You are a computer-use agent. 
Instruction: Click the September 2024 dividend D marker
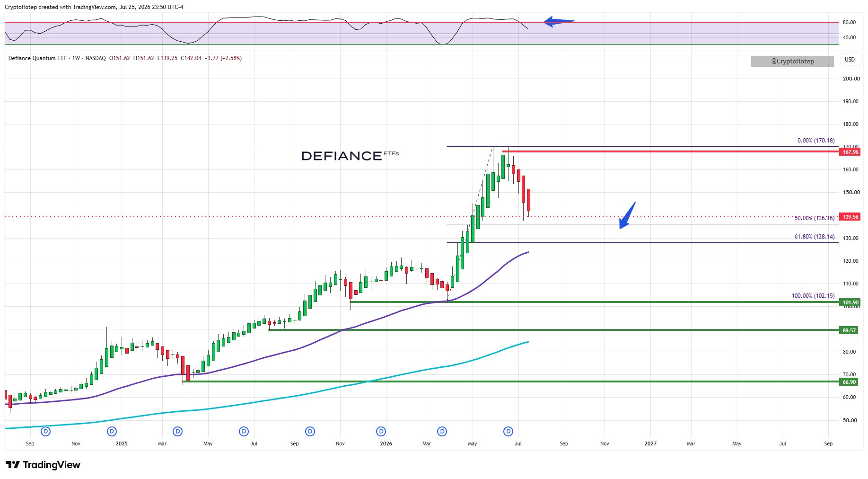(x=46, y=432)
